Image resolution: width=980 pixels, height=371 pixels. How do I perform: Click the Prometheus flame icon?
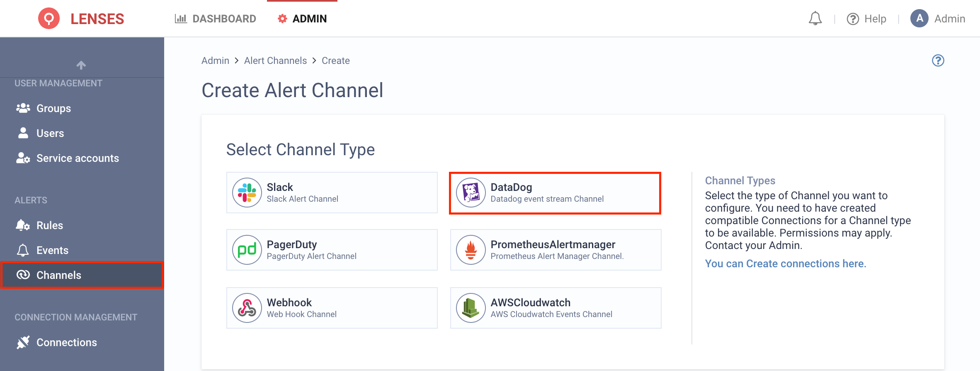[471, 250]
